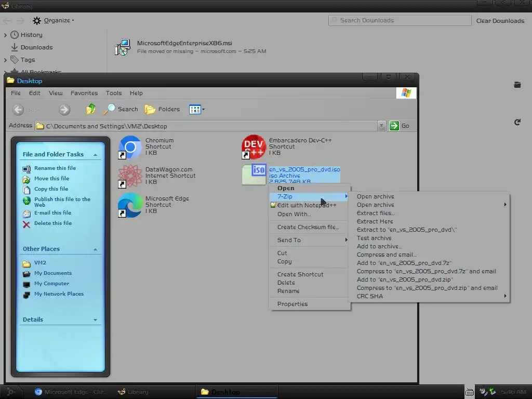Click the Forward arrow in Desktop window

click(64, 110)
